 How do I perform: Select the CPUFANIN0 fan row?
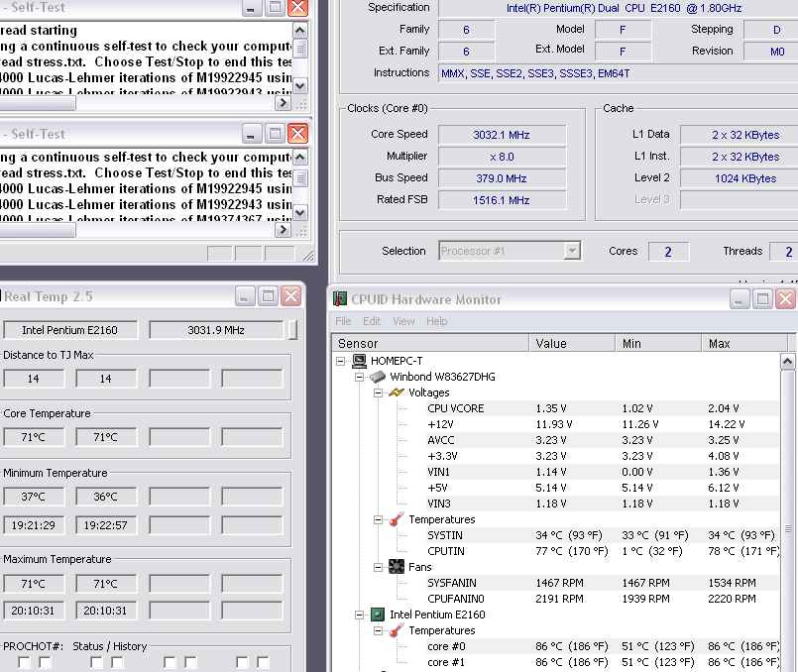coord(603,599)
